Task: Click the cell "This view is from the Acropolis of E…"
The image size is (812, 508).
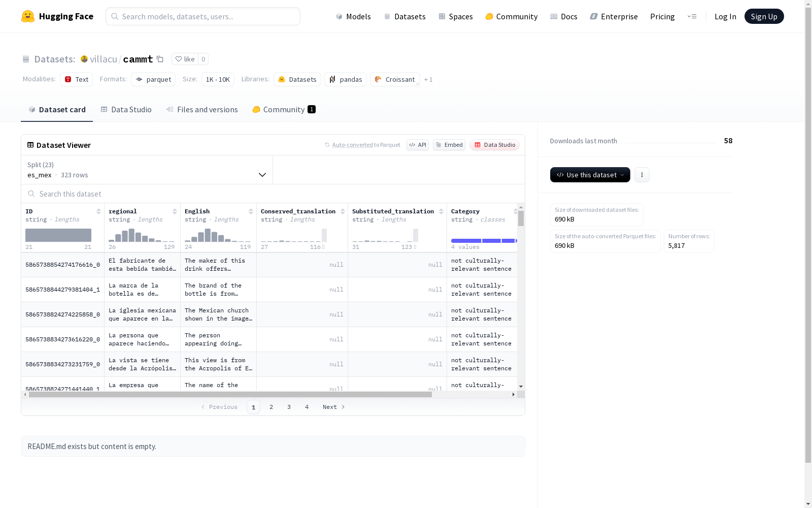Action: pyautogui.click(x=219, y=364)
